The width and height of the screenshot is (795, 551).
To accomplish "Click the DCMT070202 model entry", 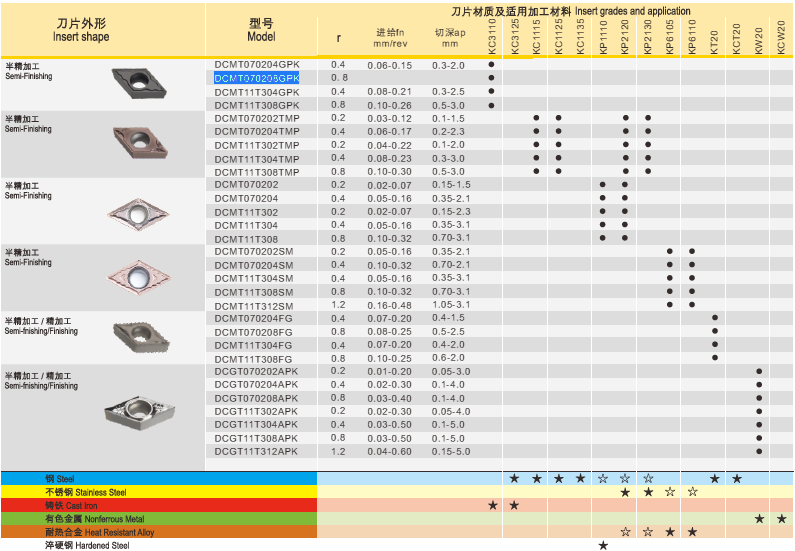I will (x=246, y=185).
